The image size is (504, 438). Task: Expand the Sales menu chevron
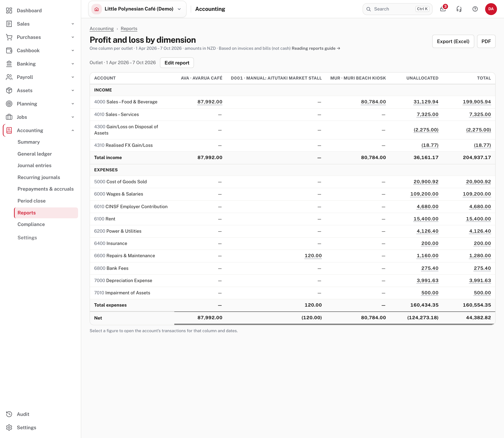pos(73,24)
